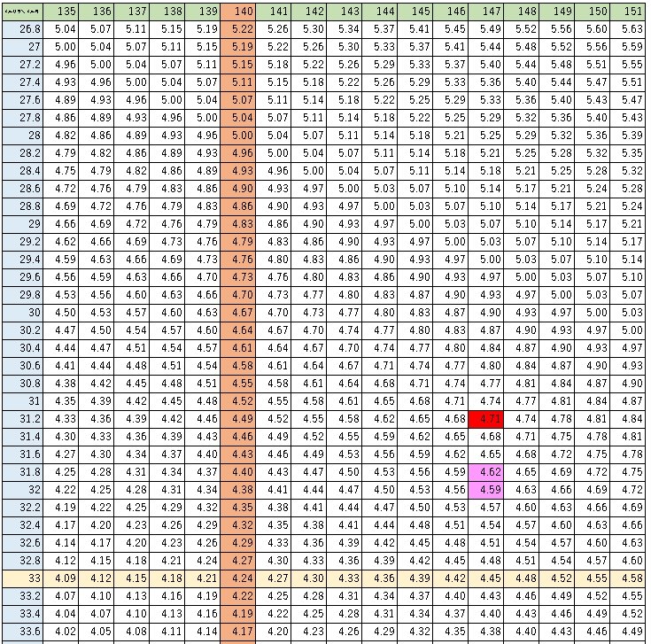Select 4.42 in row 30.8, column 136
Screen dimensions: 651x644
click(97, 384)
